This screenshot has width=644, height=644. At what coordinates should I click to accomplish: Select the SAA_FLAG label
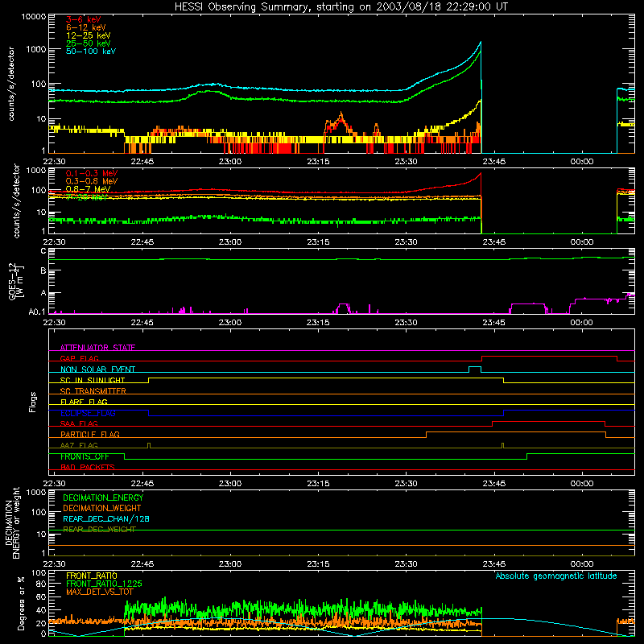[x=79, y=423]
